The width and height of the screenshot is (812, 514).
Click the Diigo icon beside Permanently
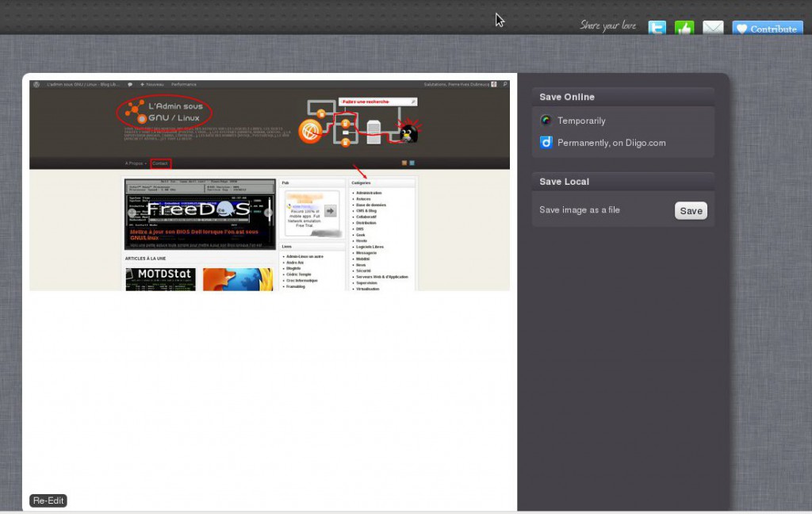(x=546, y=143)
